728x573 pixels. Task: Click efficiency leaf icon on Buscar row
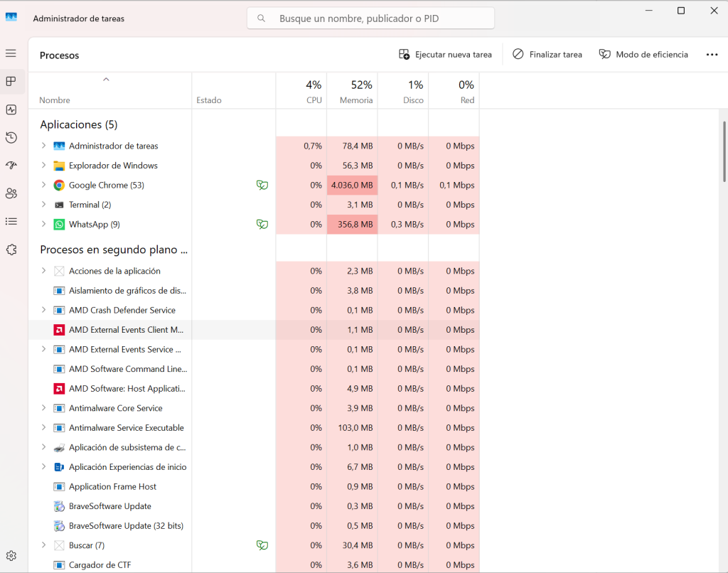tap(262, 545)
